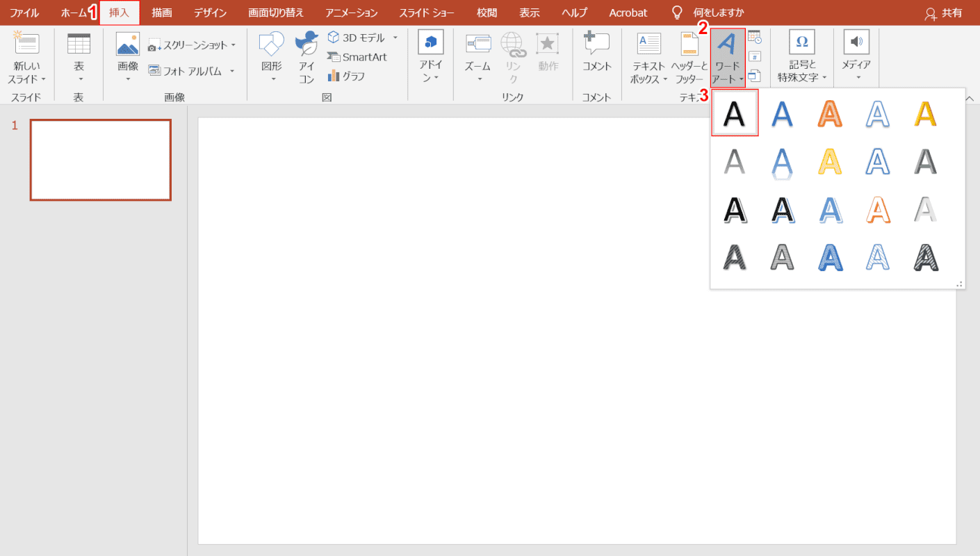Open the Acrobat tab
The width and height of the screenshot is (980, 556).
point(628,13)
